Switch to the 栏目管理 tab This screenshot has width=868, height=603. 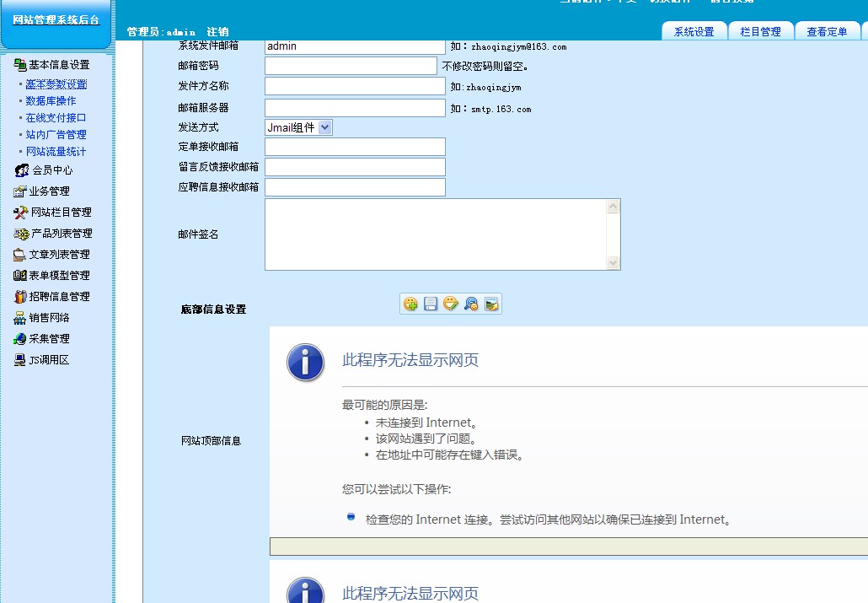tap(760, 32)
